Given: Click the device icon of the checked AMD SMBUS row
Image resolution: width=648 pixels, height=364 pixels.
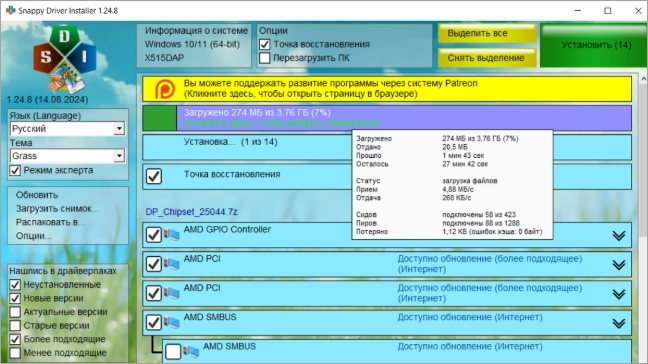Looking at the screenshot, I should point(172,322).
